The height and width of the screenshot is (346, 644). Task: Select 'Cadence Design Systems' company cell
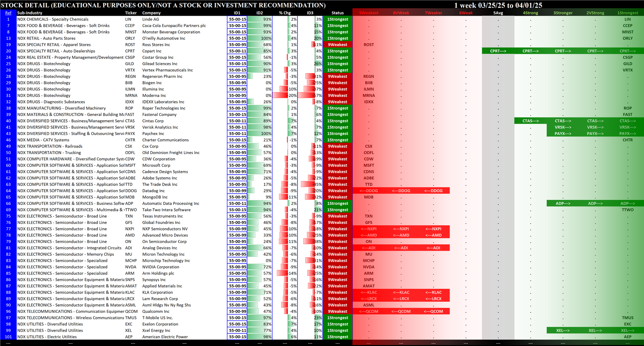pyautogui.click(x=165, y=172)
